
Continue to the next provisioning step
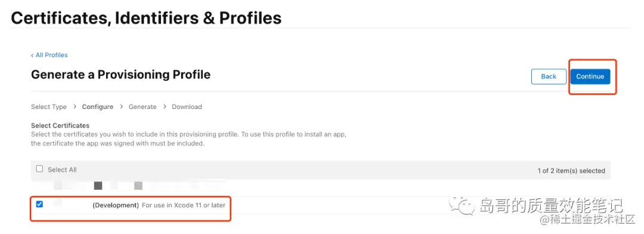[x=590, y=77]
